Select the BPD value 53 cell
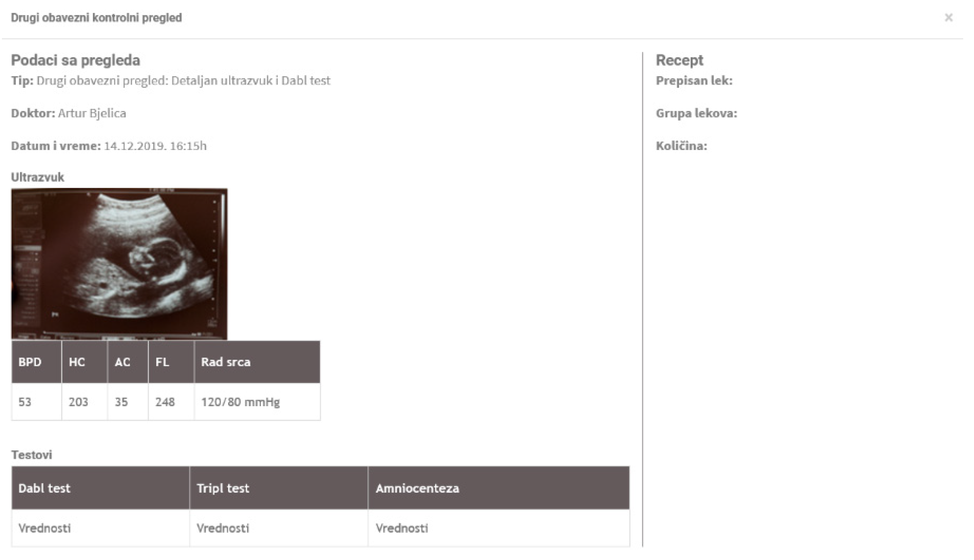Screen dimensions: 974x560 coord(25,402)
